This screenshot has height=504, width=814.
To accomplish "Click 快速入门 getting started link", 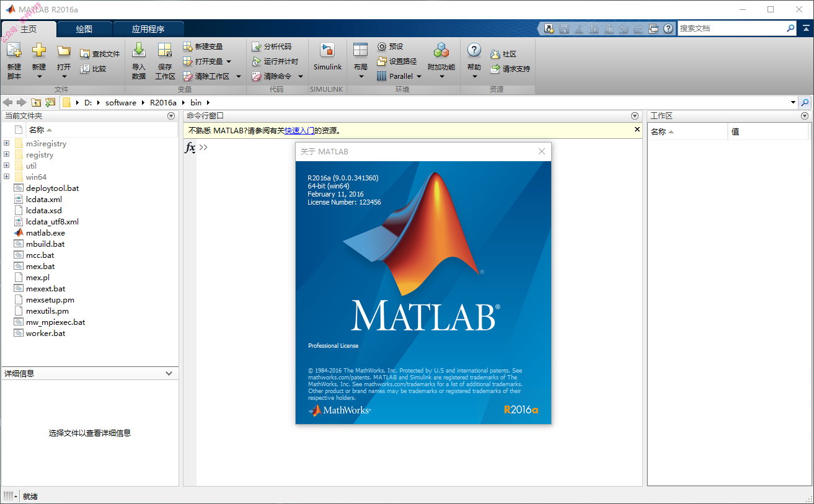I will (299, 130).
